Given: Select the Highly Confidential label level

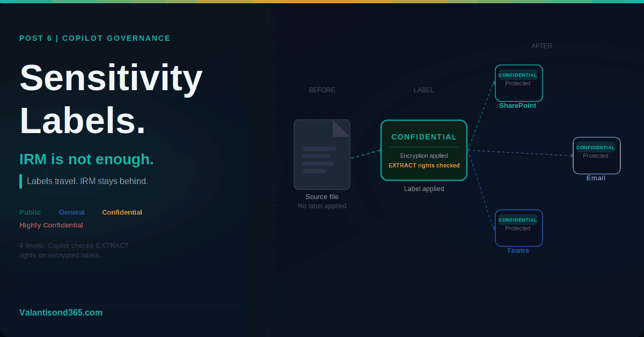Looking at the screenshot, I should click(51, 225).
